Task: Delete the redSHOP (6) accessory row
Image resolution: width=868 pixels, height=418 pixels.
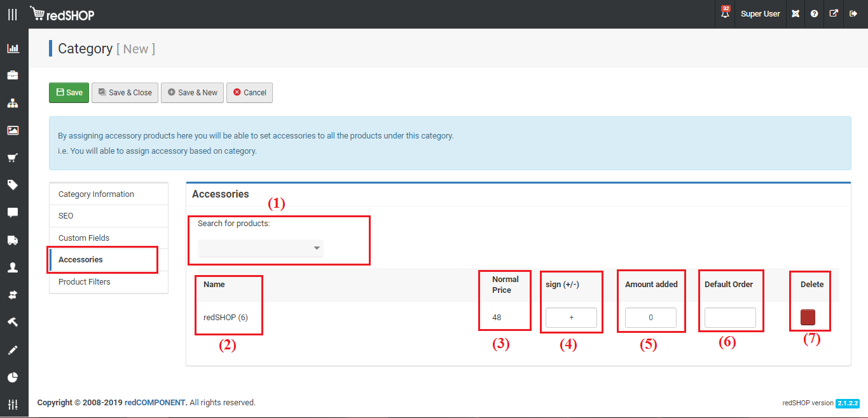Action: 808,318
